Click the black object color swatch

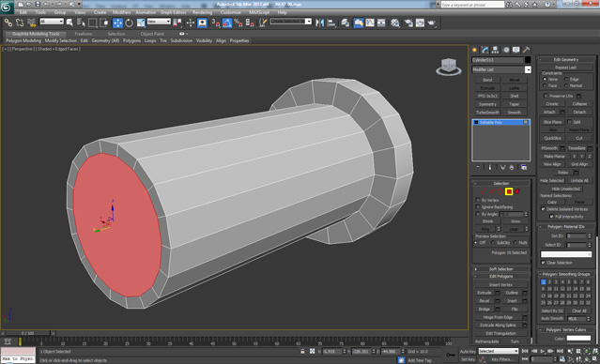click(528, 60)
